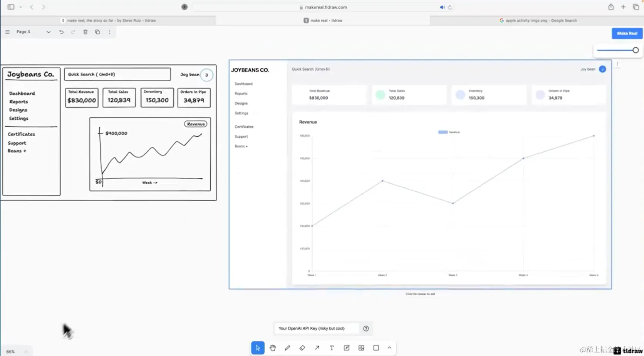
Task: Focus Quick Search (Cmd+D) in generated preview
Action: tap(311, 69)
